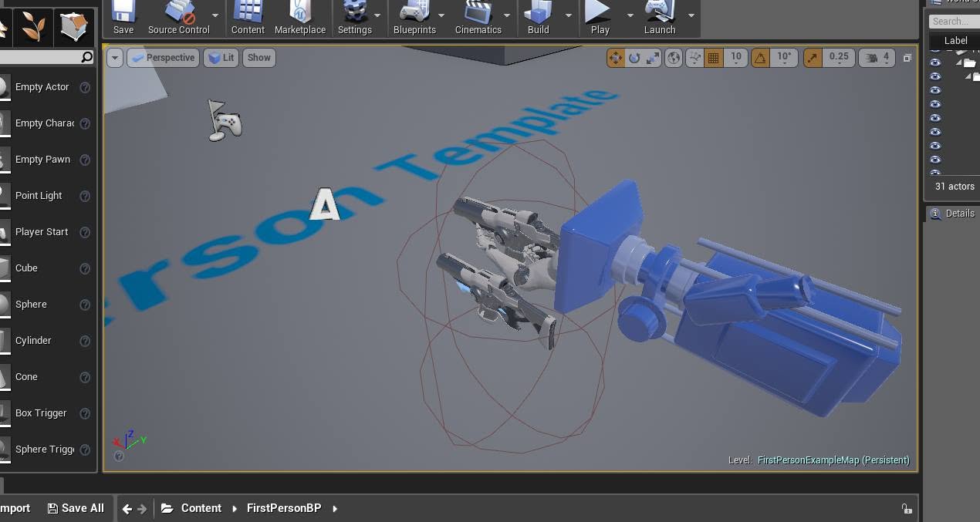Screen dimensions: 980x522
Task: Select the translate gizmo tool
Action: coord(615,58)
